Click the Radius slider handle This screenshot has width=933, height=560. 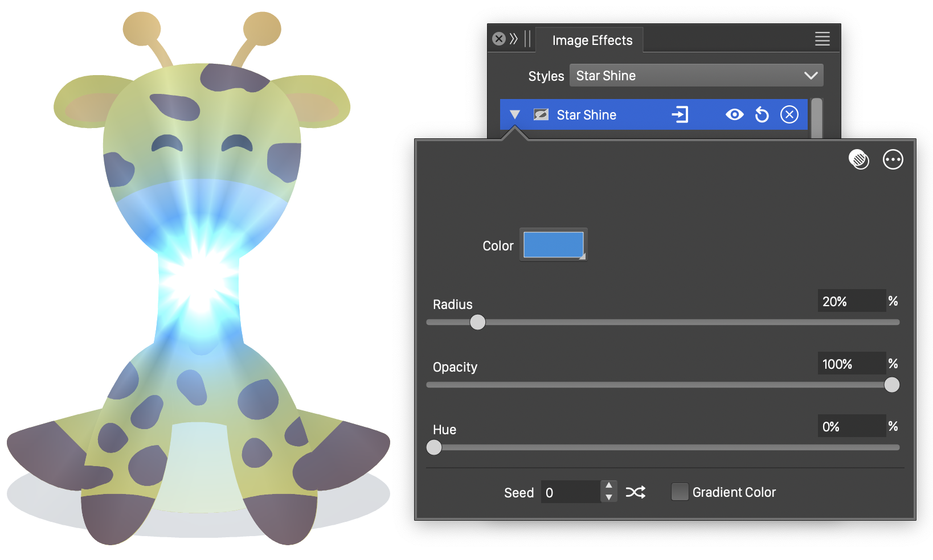478,323
